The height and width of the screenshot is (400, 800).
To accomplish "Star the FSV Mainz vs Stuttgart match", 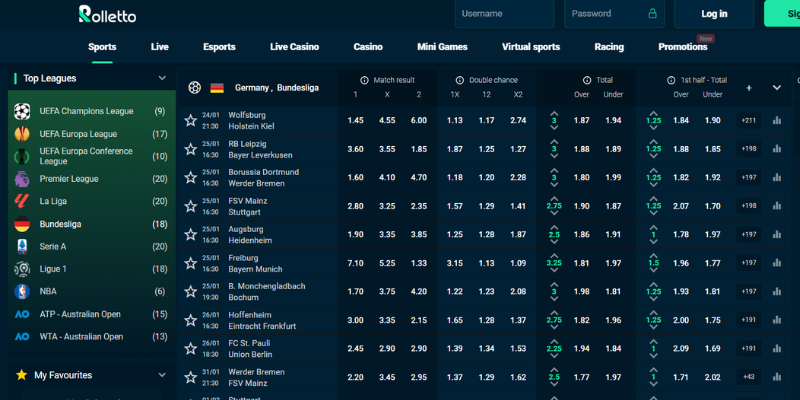I will click(191, 206).
